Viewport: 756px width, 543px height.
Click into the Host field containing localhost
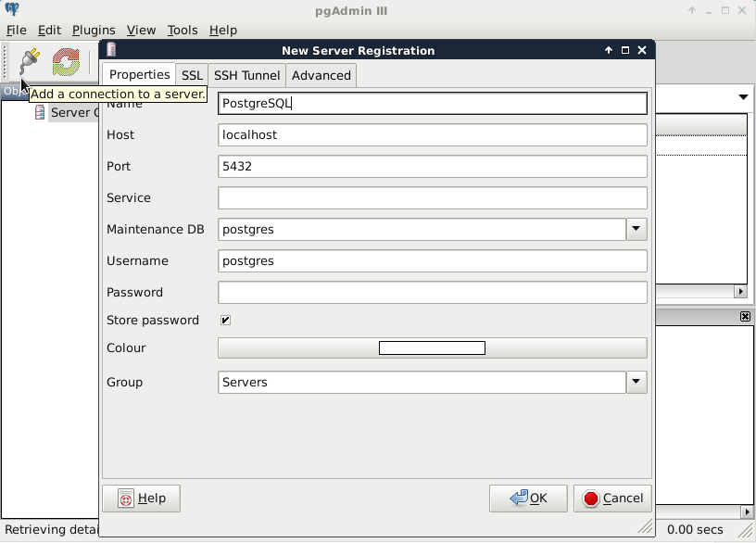[x=433, y=134]
